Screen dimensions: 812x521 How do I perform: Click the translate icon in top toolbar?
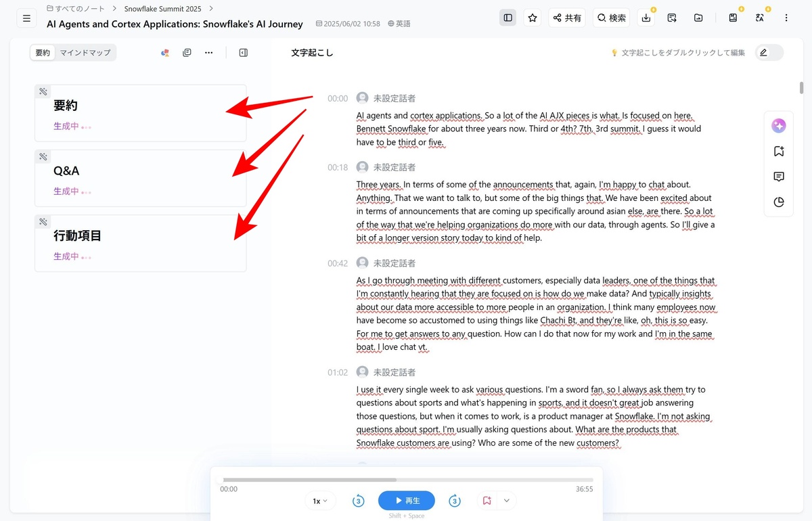pos(760,18)
